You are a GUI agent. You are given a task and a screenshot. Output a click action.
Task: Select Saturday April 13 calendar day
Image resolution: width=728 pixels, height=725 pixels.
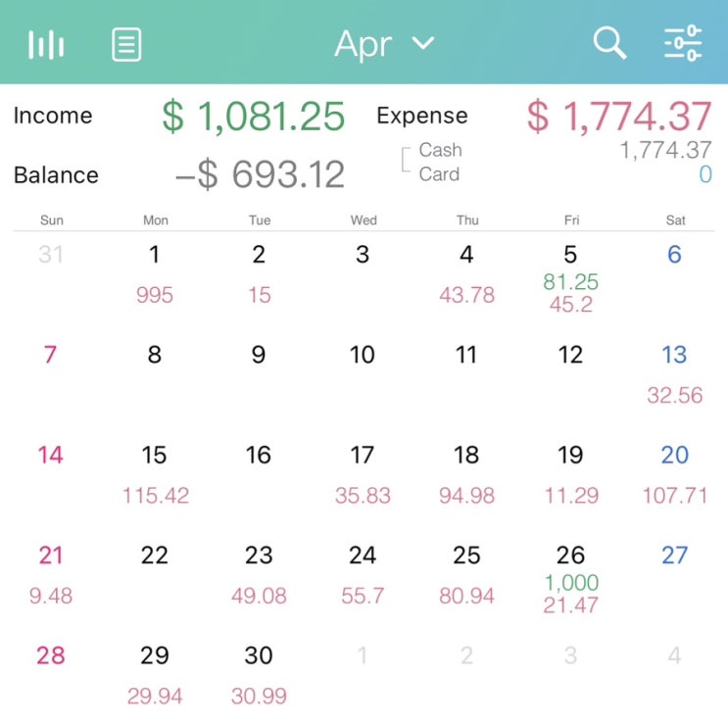675,374
